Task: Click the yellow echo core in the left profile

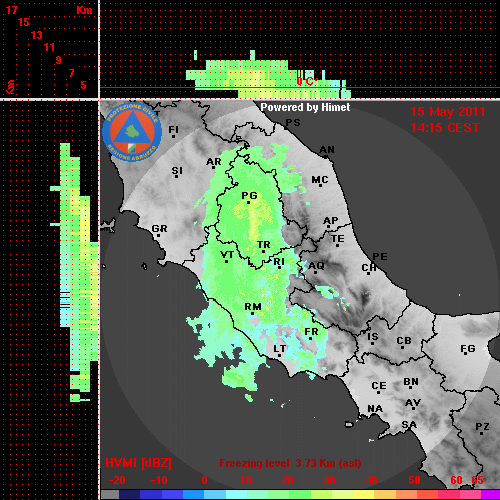Action: [x=86, y=217]
